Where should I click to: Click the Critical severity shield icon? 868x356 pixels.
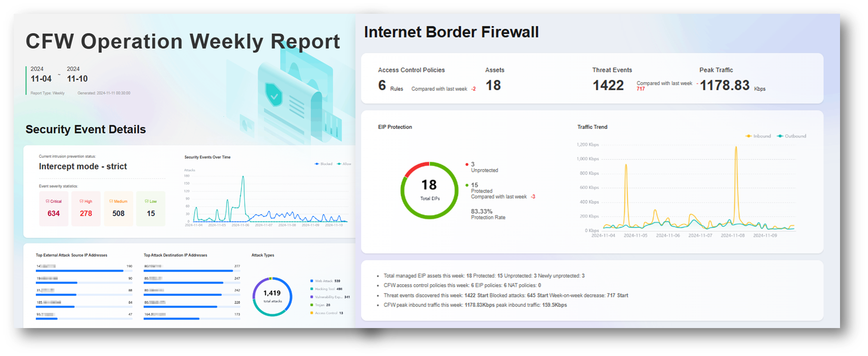[47, 201]
